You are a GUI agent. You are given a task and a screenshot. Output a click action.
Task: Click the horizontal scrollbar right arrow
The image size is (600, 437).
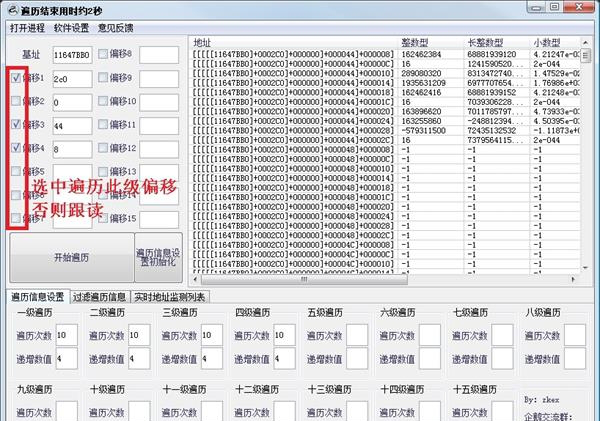573,279
